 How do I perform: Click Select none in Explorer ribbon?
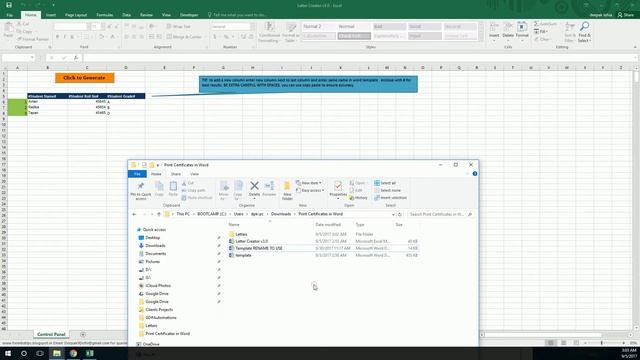[x=387, y=190]
